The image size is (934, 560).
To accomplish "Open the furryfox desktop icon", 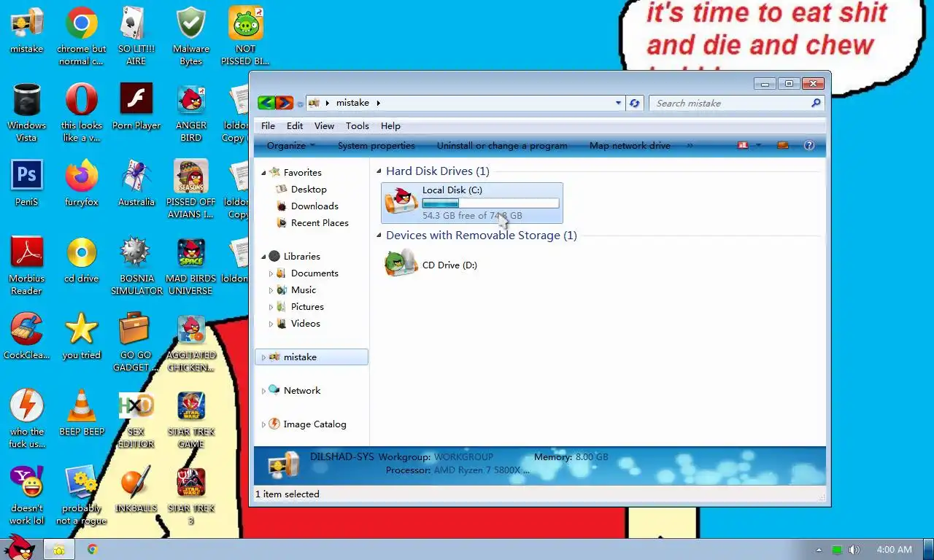I will click(81, 184).
